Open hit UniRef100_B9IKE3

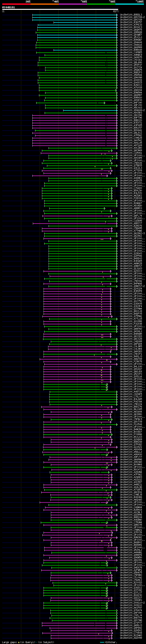coord(131,27)
